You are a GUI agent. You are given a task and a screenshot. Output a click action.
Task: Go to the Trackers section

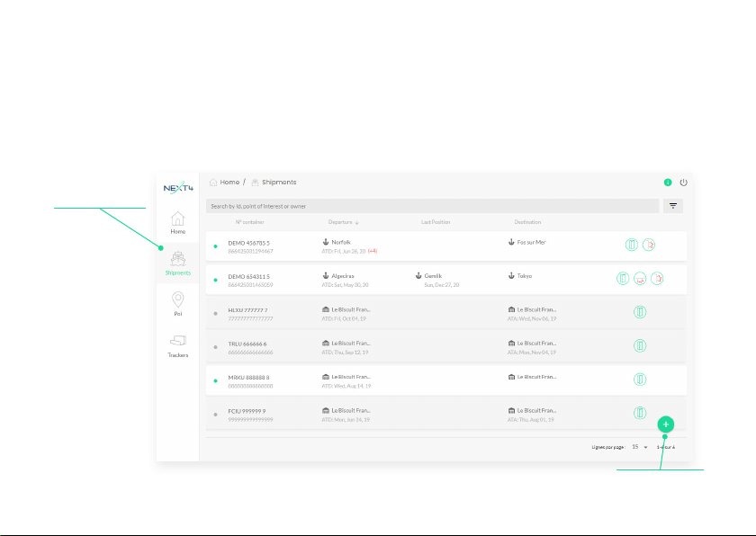tap(178, 345)
